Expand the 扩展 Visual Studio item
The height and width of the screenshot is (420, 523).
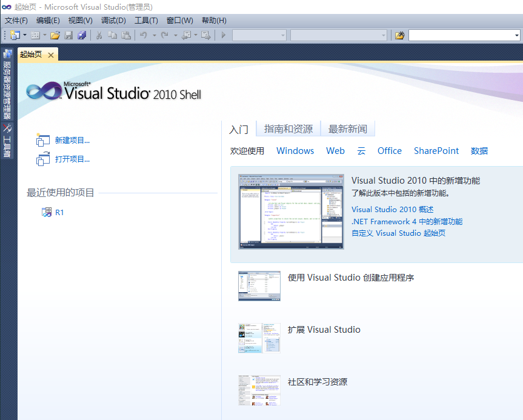(x=324, y=330)
